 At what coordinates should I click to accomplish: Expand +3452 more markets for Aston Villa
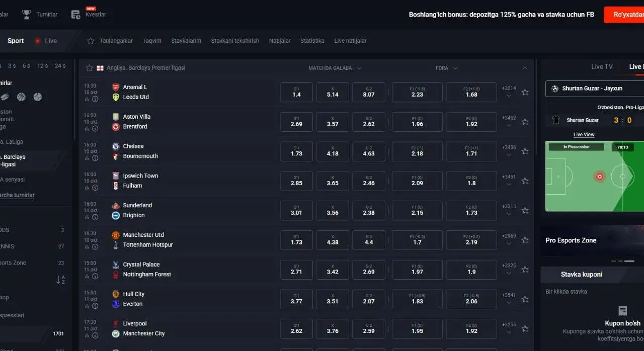tap(509, 121)
